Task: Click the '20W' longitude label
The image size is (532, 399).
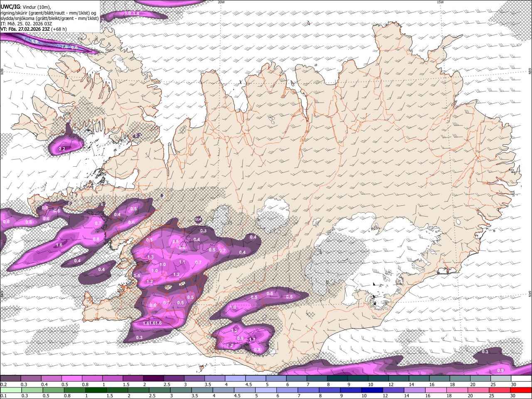Action: coord(221,2)
